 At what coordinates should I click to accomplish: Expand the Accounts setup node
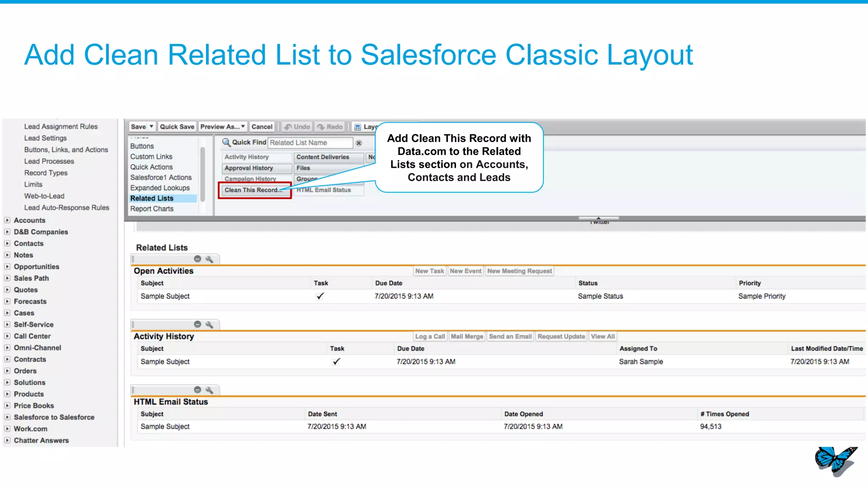coord(7,220)
